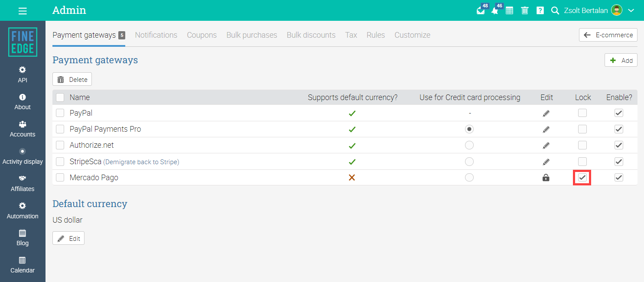The width and height of the screenshot is (644, 282).
Task: Select StripeSca for credit card processing
Action: (469, 162)
